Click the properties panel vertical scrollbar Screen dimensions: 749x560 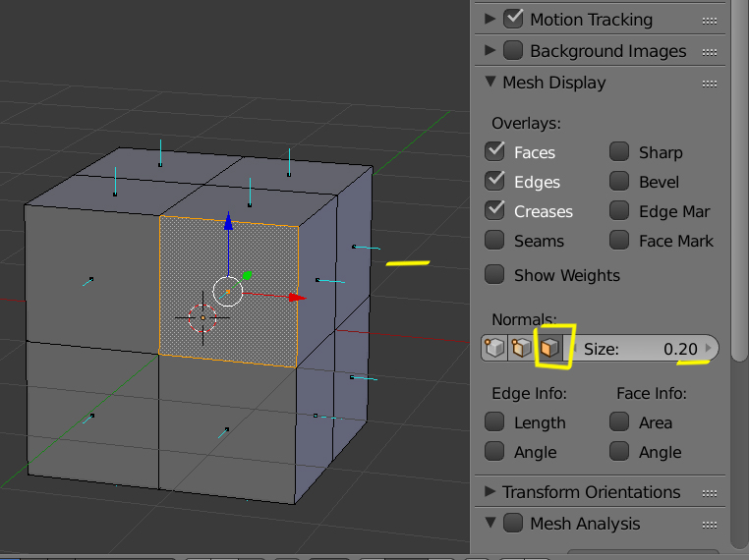click(739, 182)
